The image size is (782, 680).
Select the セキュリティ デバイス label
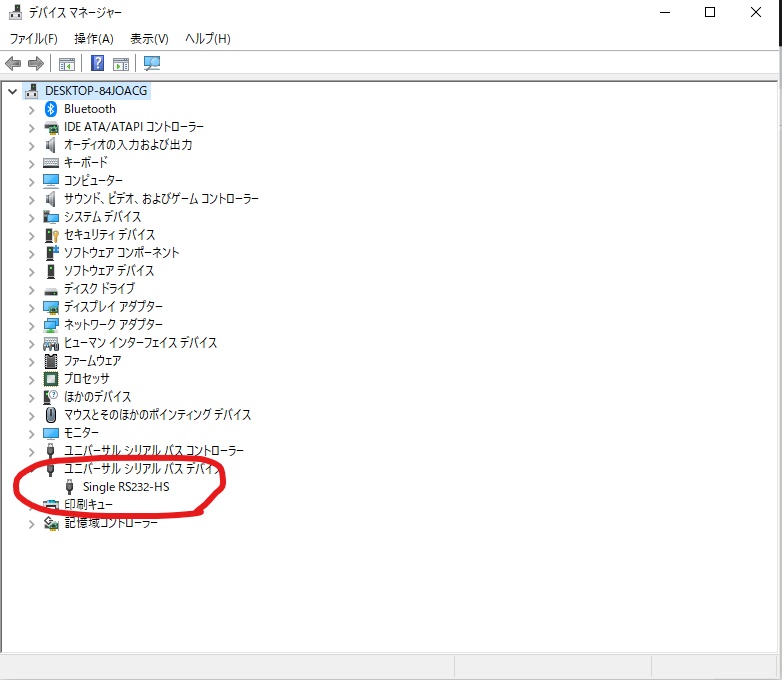[110, 234]
